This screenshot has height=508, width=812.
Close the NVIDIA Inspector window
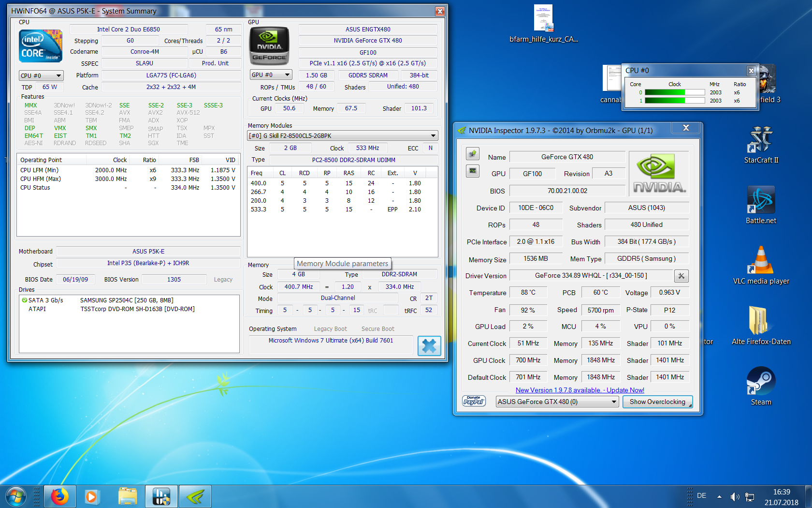(x=686, y=128)
